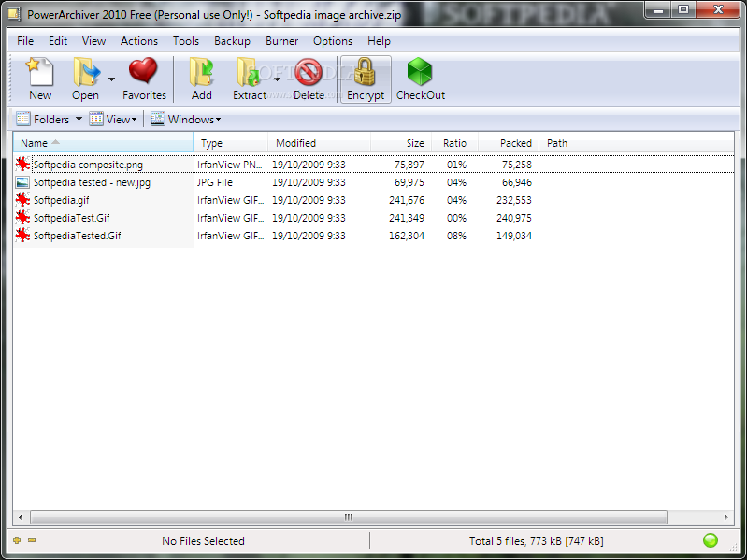Screen dimensions: 747x560
Task: Click the size value 162,304
Action: point(407,236)
